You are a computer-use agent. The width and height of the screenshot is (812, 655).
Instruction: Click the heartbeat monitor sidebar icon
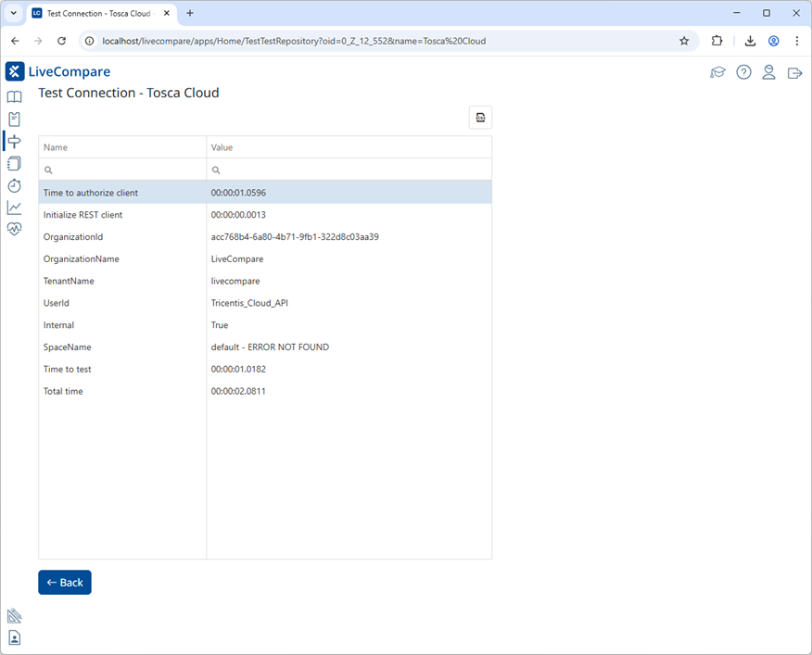click(14, 229)
